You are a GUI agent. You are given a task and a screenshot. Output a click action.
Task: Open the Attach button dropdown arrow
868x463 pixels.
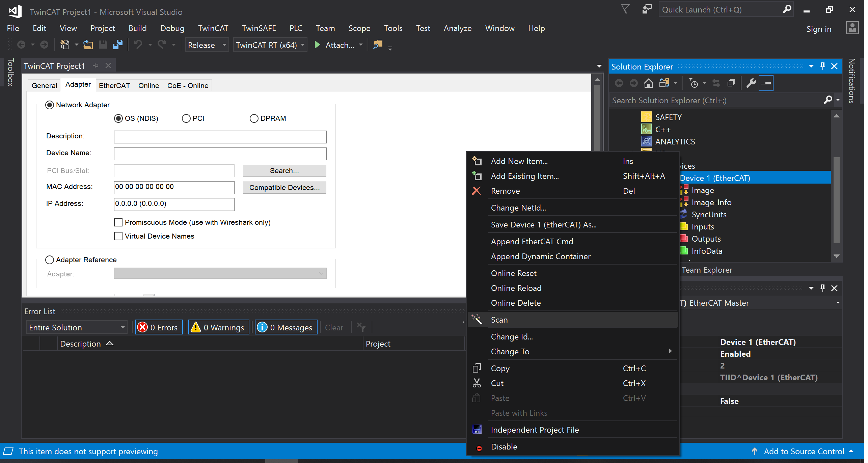coord(361,45)
